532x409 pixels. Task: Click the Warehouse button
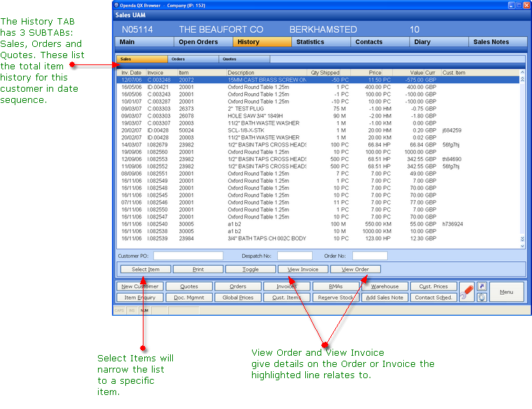coord(384,286)
